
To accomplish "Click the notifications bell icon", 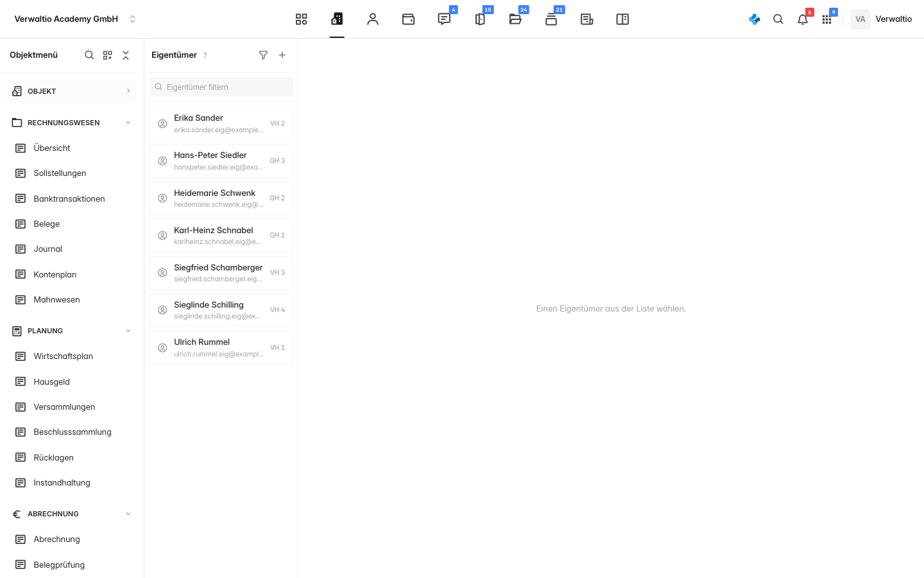I will point(803,19).
